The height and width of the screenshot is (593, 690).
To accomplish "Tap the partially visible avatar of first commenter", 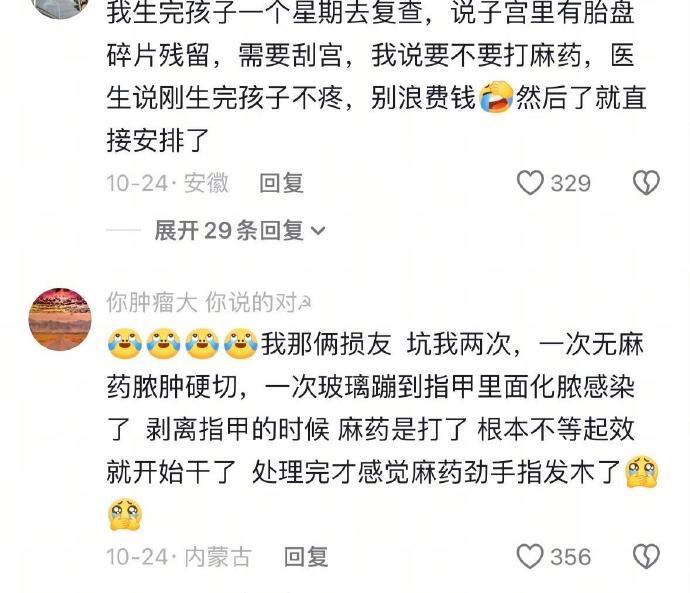I will tap(60, 9).
